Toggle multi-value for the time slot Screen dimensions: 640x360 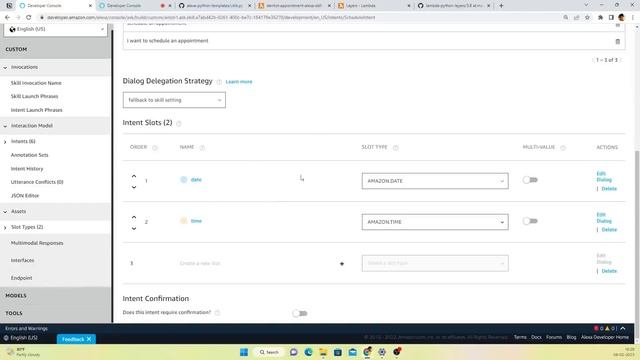[x=530, y=221]
